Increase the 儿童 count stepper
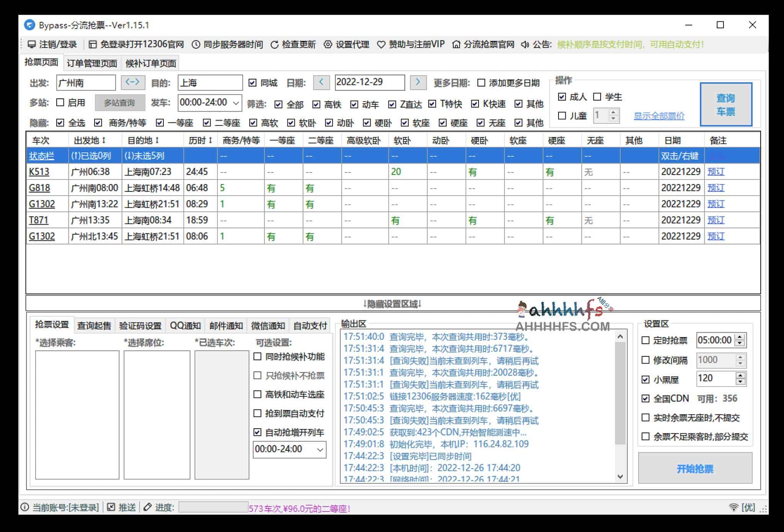Image resolution: width=784 pixels, height=532 pixels. click(614, 113)
